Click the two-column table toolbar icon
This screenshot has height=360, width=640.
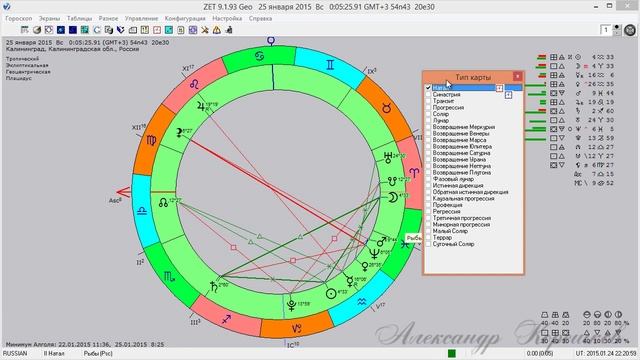pos(144,30)
